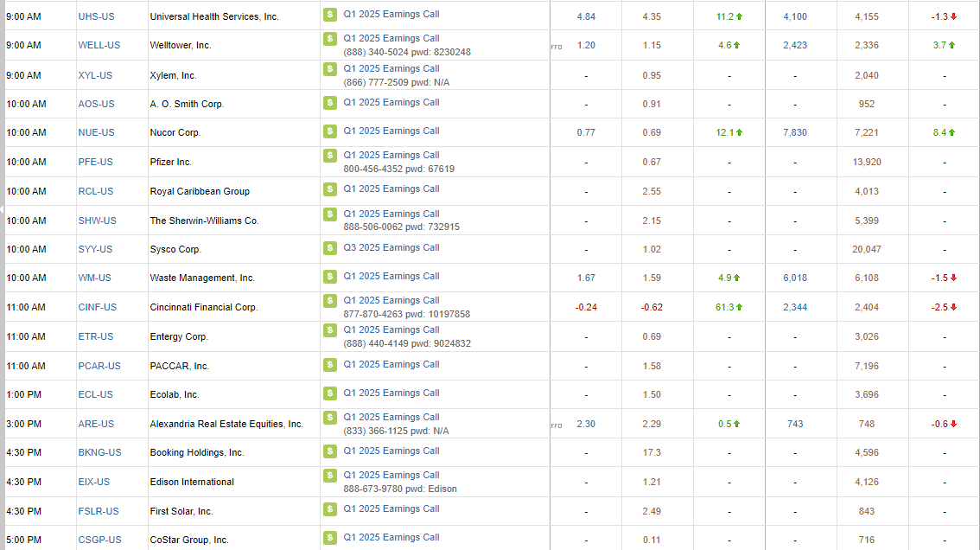Viewport: 980px width, 550px height.
Task: Open the EIX-US ticker link
Action: tap(93, 482)
